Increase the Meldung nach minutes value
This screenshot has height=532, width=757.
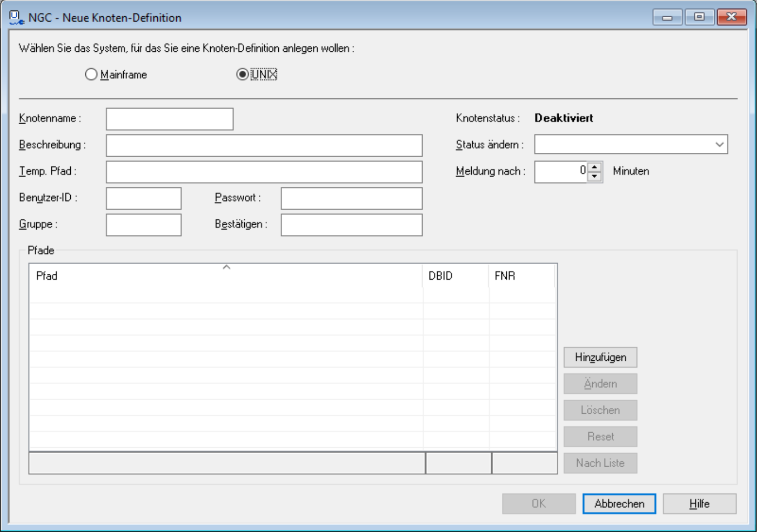tap(595, 167)
